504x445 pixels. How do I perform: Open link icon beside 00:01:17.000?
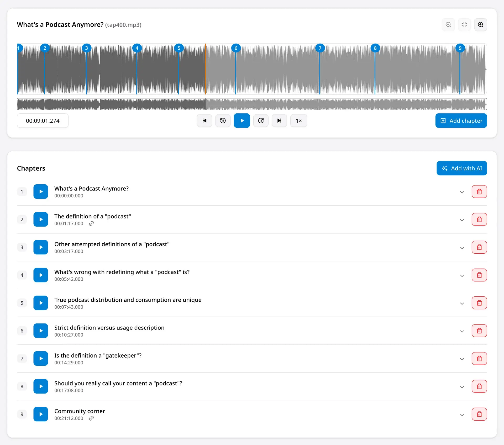coord(91,223)
